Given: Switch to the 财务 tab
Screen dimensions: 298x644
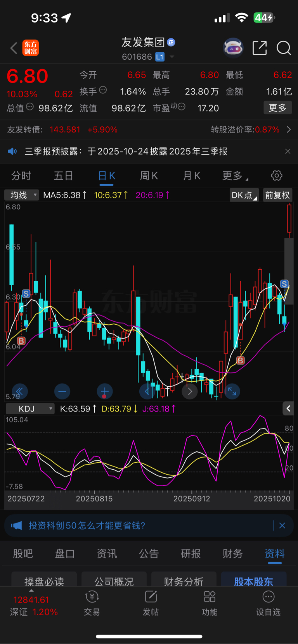Looking at the screenshot, I should point(232,554).
